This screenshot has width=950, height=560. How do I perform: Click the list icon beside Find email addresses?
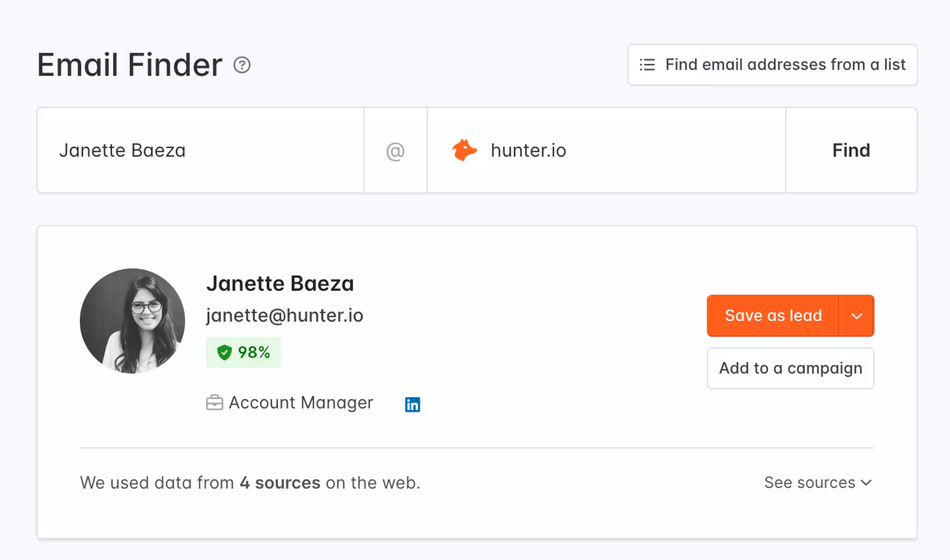click(x=647, y=65)
